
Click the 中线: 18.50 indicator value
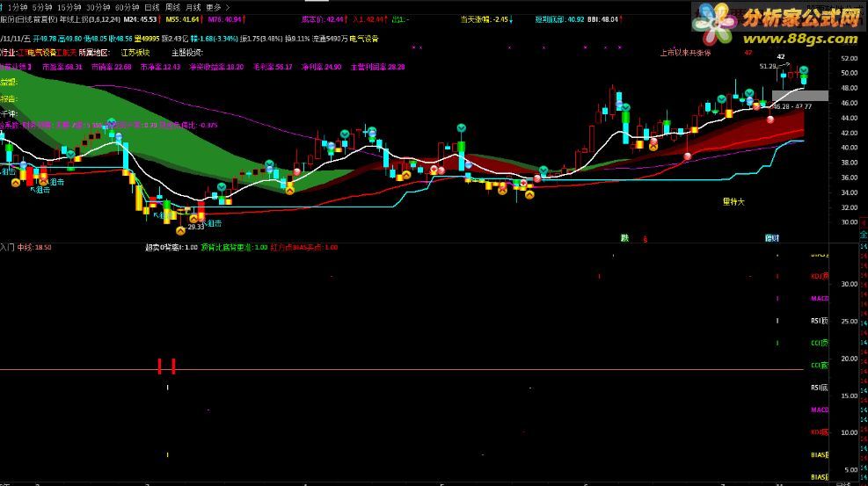coord(34,247)
